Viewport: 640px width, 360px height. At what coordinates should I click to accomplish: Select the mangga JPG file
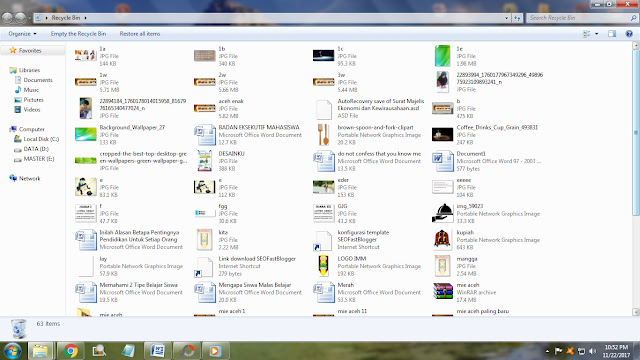(455, 266)
